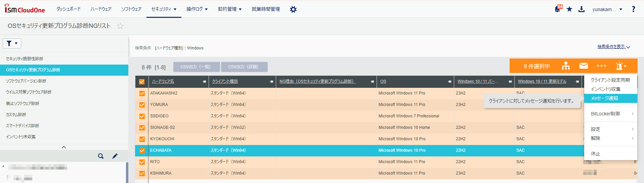Expand the 設定 submenu
644x183 pixels.
coord(611,129)
